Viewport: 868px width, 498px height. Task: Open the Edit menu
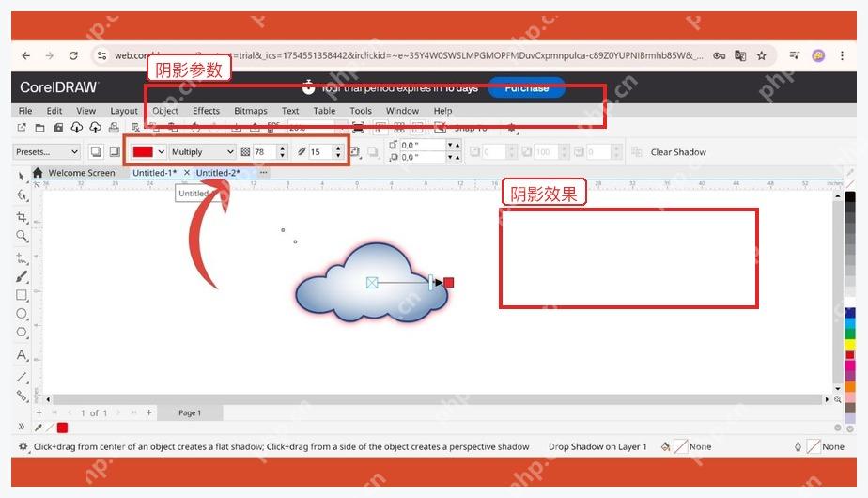(x=54, y=111)
